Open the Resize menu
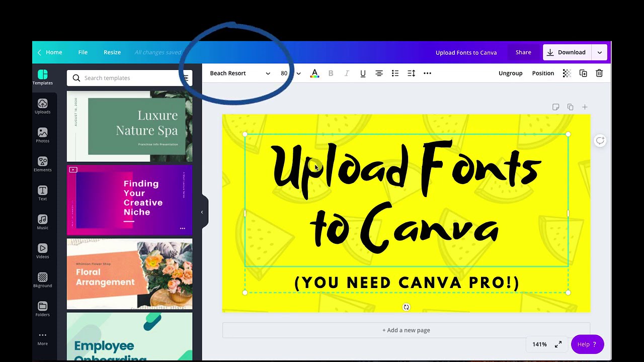The height and width of the screenshot is (362, 644). pyautogui.click(x=112, y=52)
